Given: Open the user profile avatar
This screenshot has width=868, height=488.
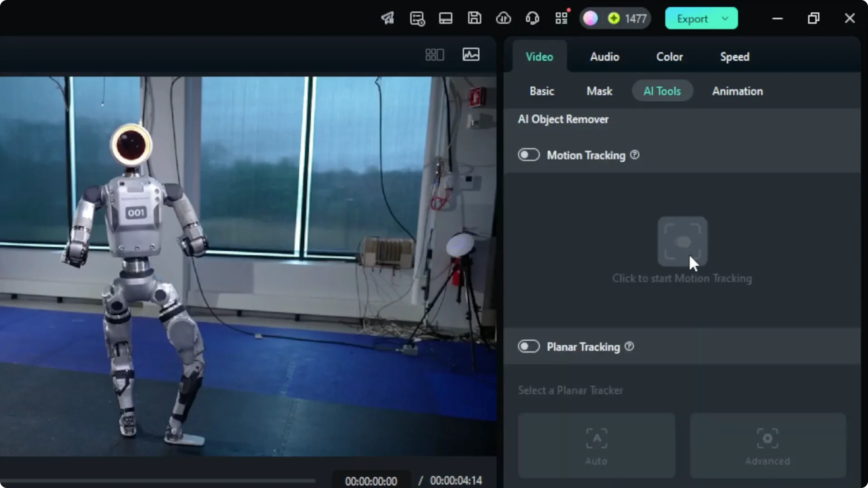Looking at the screenshot, I should (590, 18).
